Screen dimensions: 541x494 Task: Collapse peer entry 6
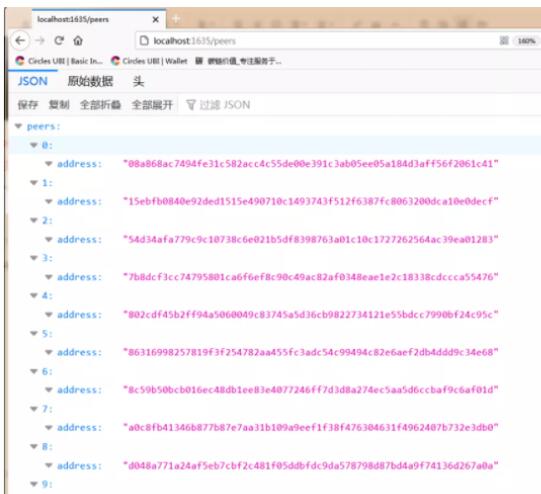point(34,372)
